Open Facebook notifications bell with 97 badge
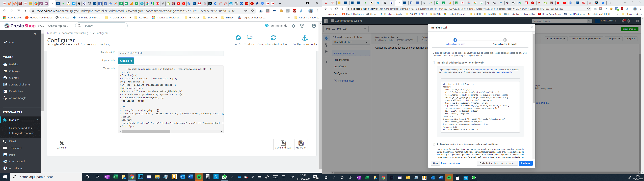 (x=623, y=21)
